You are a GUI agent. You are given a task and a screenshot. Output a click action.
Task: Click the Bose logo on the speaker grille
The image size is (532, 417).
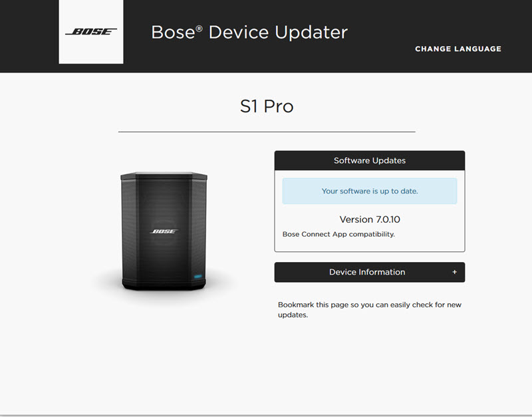[x=164, y=231]
